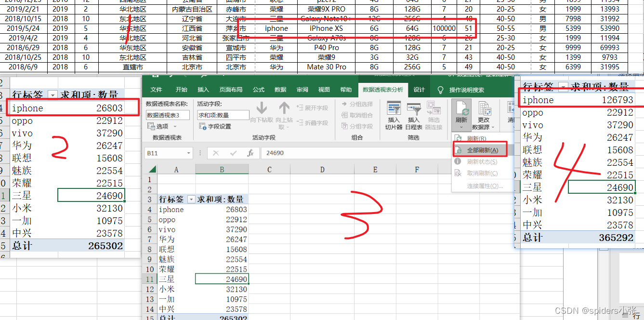
Task: Click the Insert Timeline (插入日程表) icon
Action: (x=414, y=108)
